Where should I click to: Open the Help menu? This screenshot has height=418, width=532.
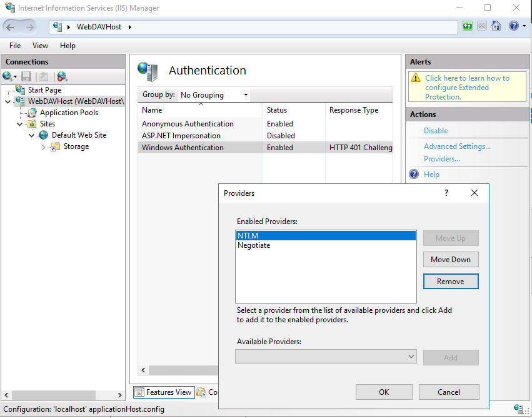click(68, 46)
